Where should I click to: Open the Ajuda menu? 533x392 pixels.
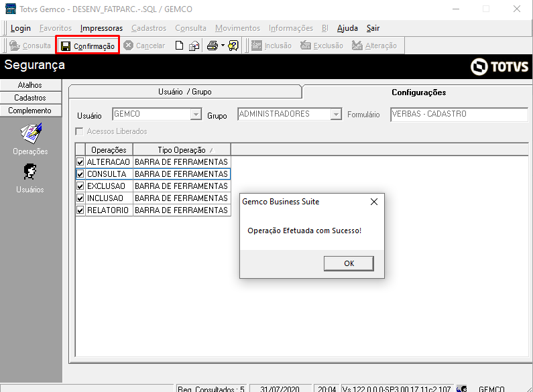347,28
